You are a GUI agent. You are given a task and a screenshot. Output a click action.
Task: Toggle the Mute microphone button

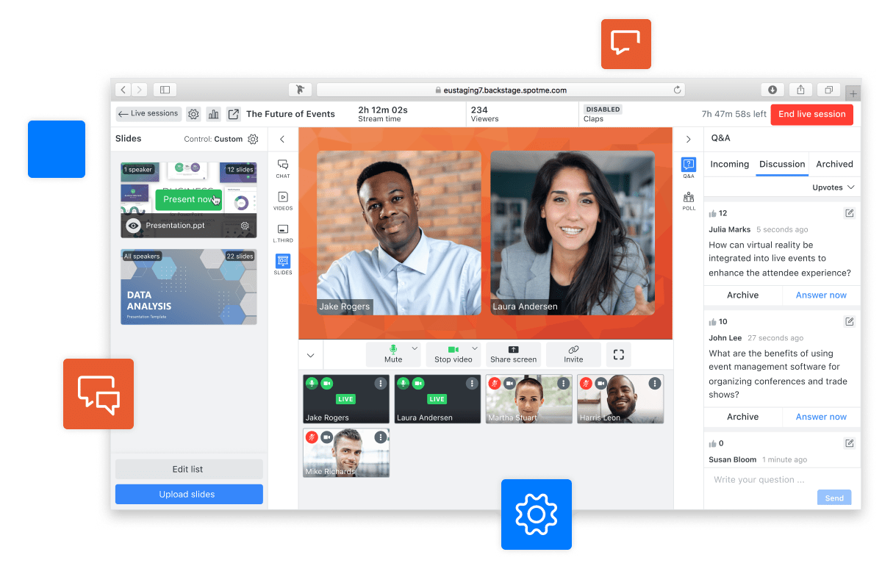[392, 354]
